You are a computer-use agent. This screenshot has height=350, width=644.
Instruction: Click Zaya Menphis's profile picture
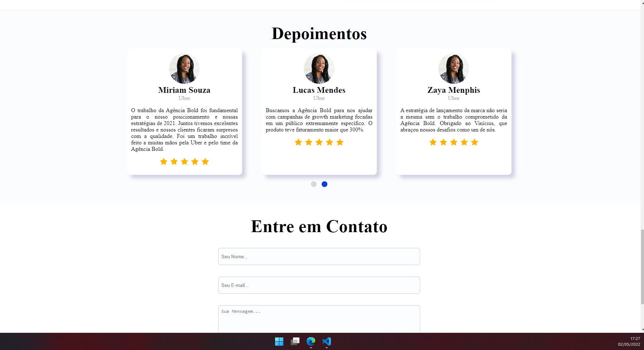click(x=453, y=68)
